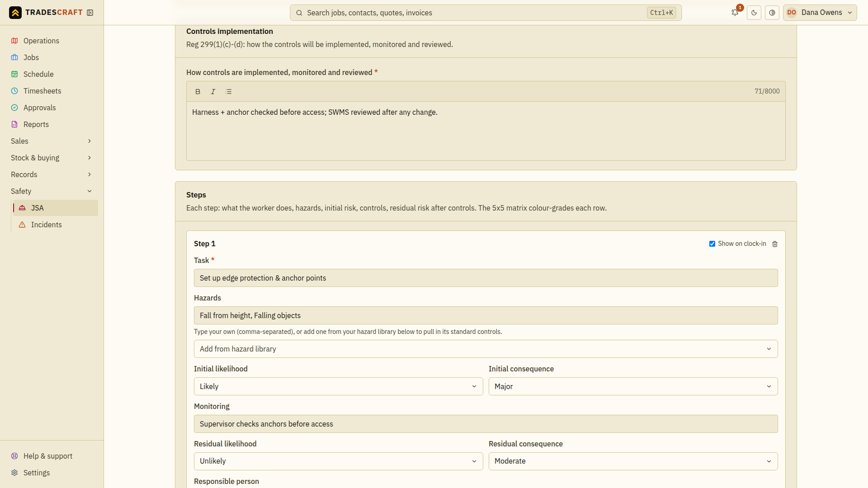Open Residual consequence dropdown

pyautogui.click(x=633, y=461)
